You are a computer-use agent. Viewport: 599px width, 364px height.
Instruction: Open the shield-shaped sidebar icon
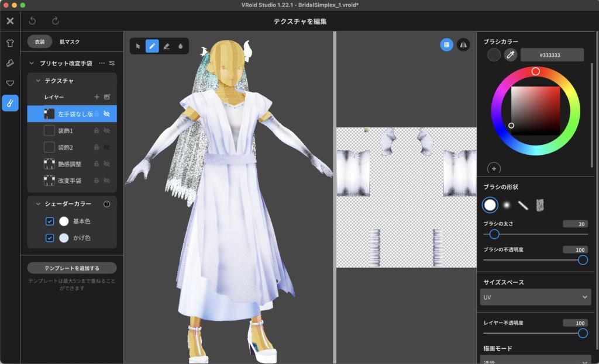(11, 83)
